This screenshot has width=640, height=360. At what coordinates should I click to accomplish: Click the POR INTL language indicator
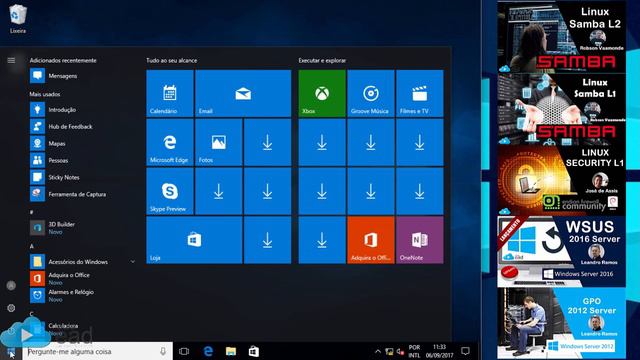pyautogui.click(x=414, y=351)
